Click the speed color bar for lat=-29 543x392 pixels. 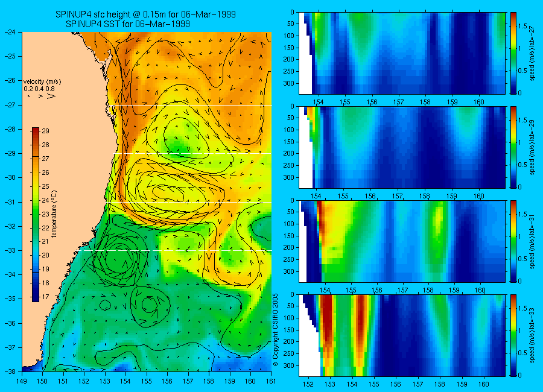(x=513, y=147)
